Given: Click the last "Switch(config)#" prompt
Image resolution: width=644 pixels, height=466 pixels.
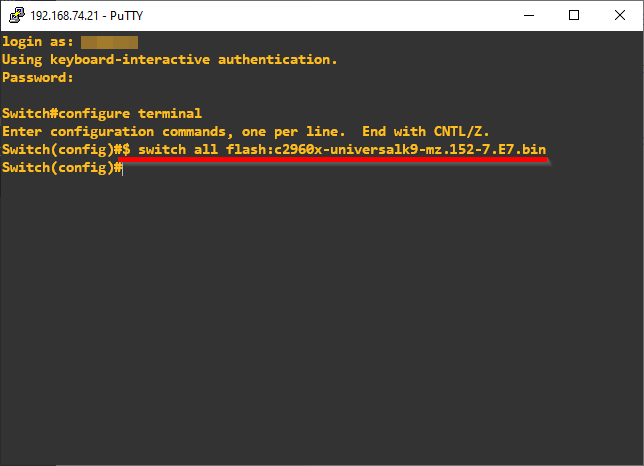Looking at the screenshot, I should pyautogui.click(x=58, y=167).
